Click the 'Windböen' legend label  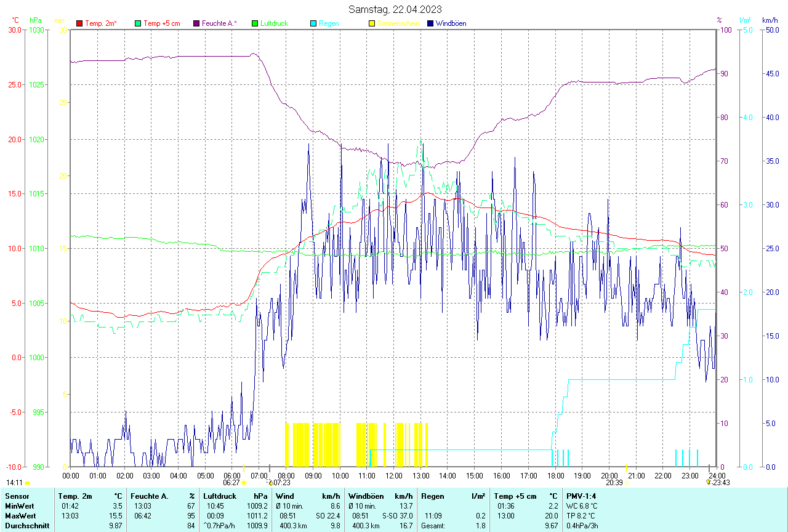(451, 23)
